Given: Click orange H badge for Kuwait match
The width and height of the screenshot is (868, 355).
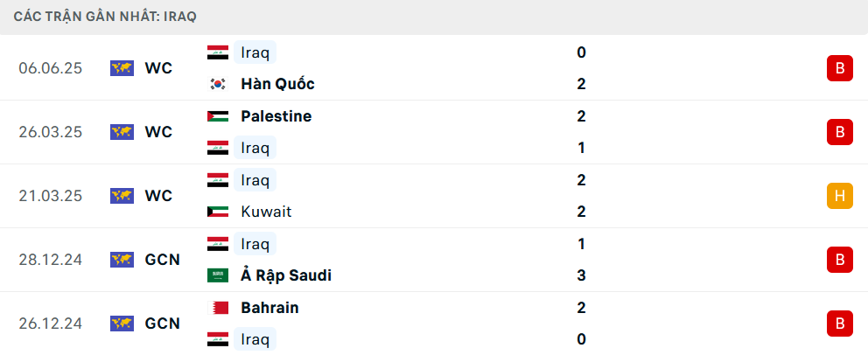Looking at the screenshot, I should (840, 196).
